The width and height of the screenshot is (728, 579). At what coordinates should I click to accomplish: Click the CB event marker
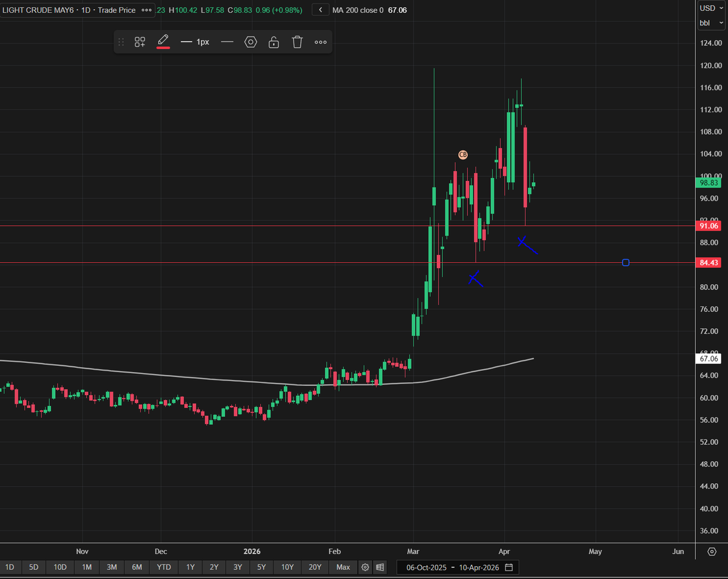(x=463, y=155)
